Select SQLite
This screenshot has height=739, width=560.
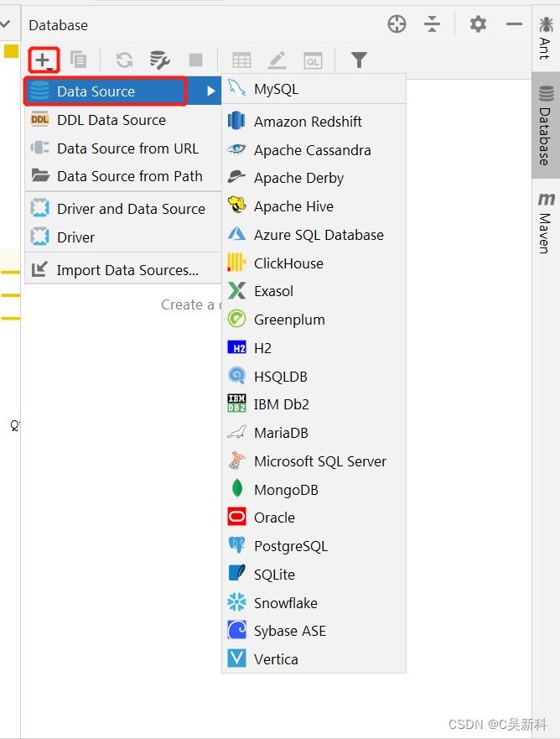(314, 575)
